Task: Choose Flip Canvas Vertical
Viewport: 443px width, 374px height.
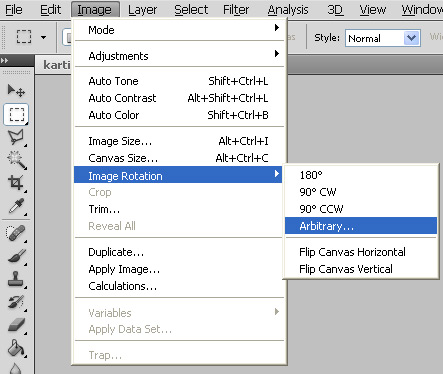Action: point(361,269)
